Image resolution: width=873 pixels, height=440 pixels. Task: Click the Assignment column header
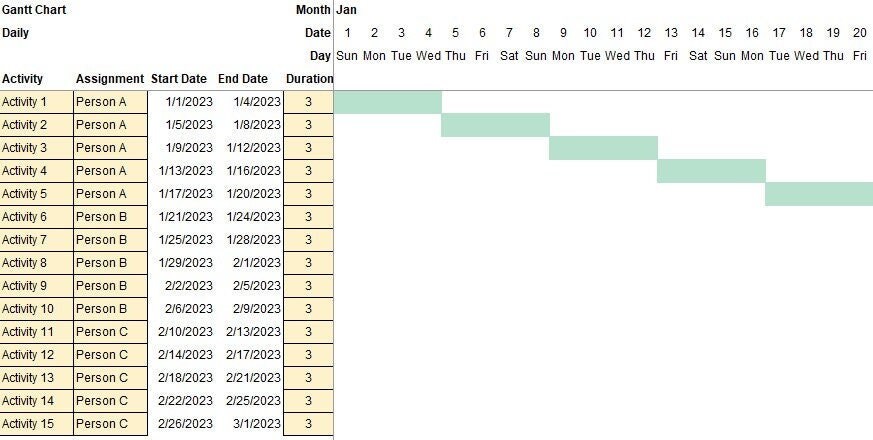(110, 79)
